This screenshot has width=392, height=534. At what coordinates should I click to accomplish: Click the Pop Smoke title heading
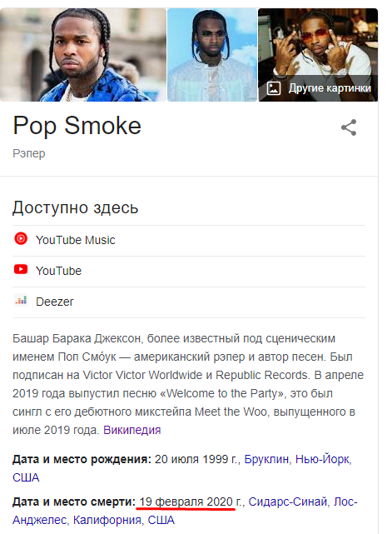77,126
